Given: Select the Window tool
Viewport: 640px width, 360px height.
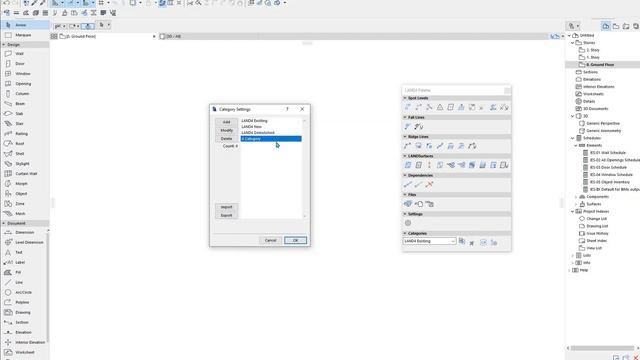Looking at the screenshot, I should (24, 73).
